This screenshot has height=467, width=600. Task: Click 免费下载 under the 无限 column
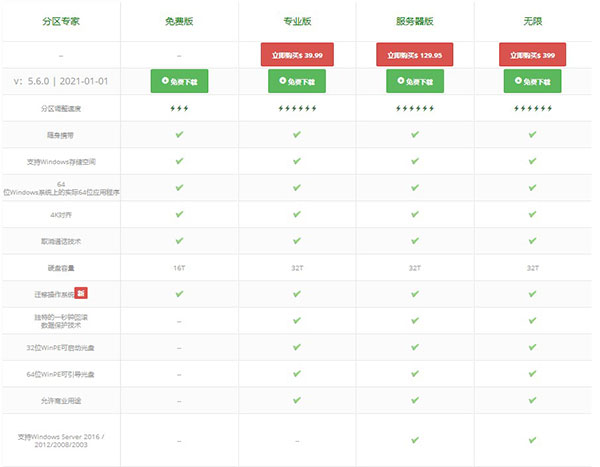click(x=532, y=81)
